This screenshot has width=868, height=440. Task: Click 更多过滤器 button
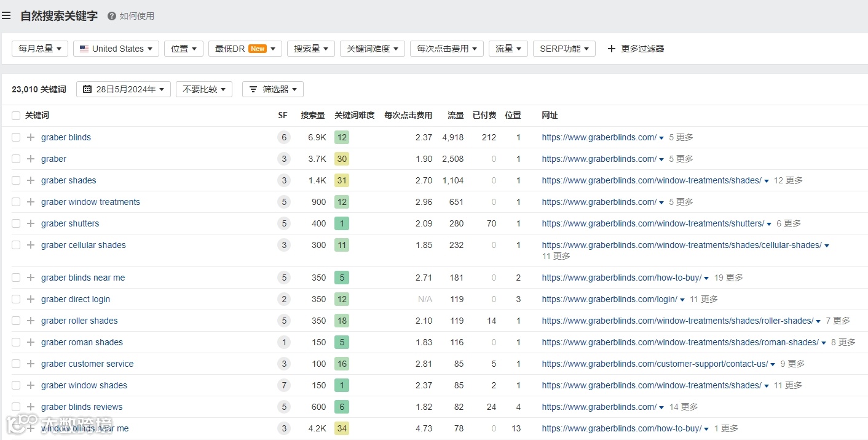636,49
